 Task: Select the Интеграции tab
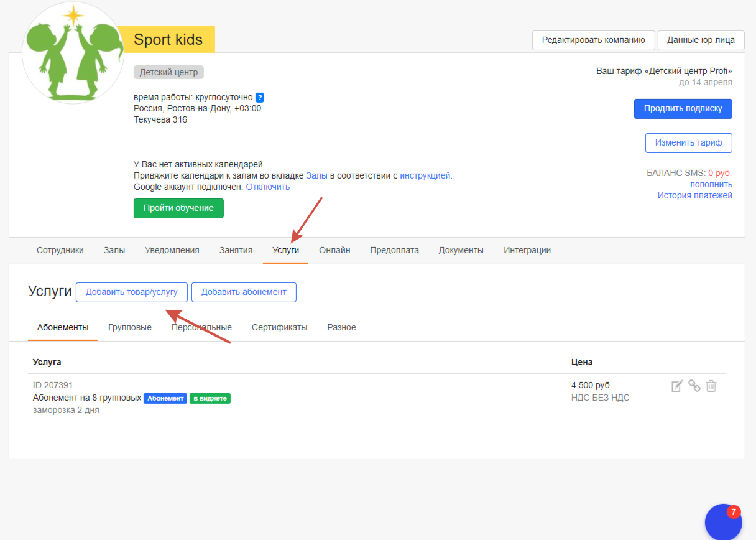527,250
